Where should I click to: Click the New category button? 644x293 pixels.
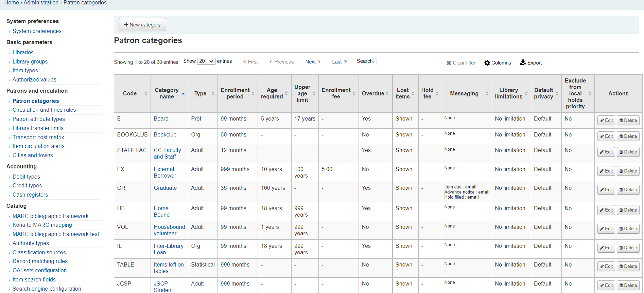coord(142,25)
